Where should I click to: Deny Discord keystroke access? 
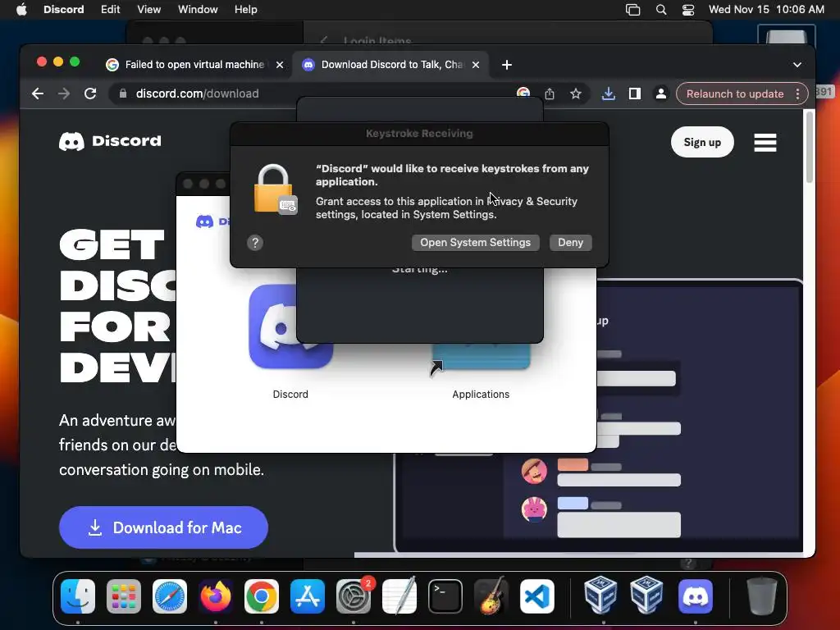click(571, 243)
